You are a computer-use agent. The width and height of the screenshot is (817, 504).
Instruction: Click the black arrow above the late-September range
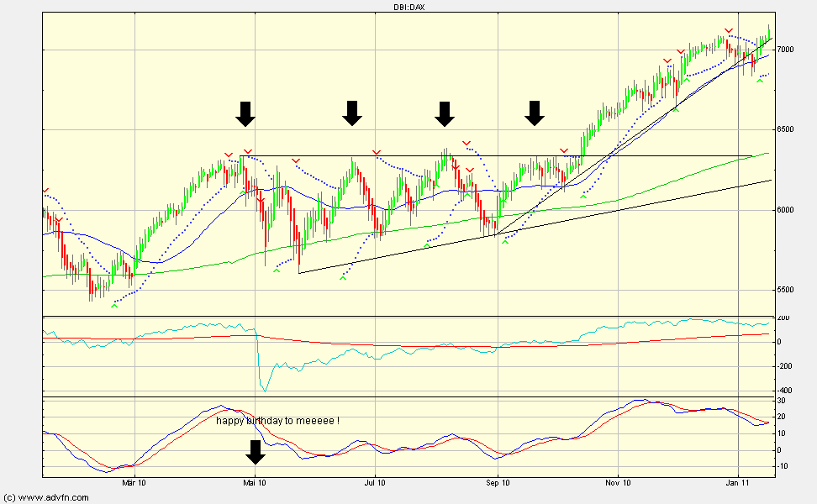coord(535,113)
